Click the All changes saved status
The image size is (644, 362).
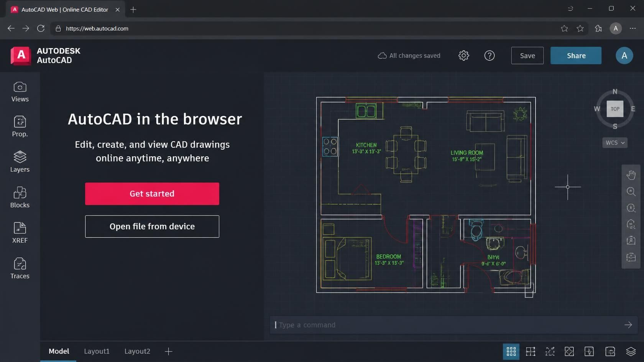click(x=409, y=56)
